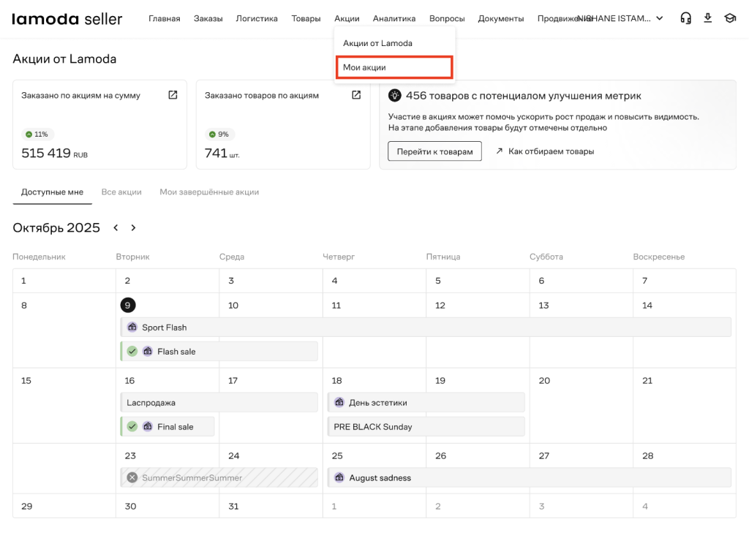The image size is (749, 560).
Task: Open the headset support icon
Action: (685, 18)
